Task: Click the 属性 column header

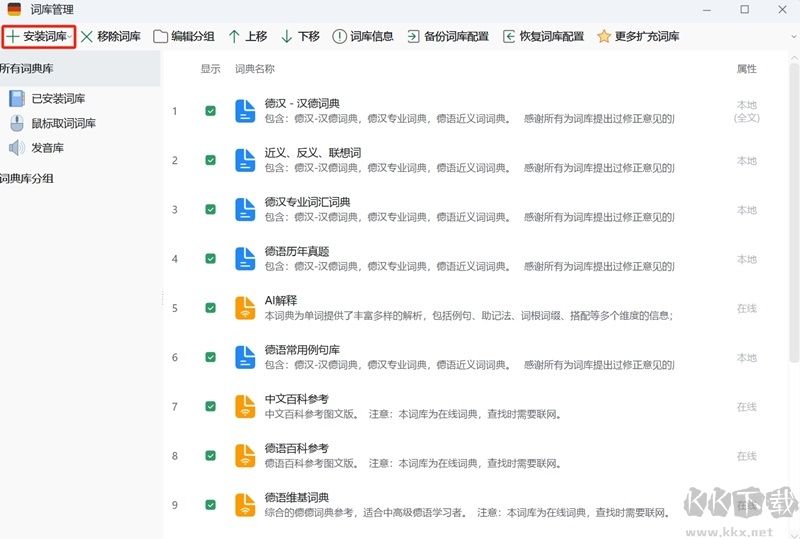Action: [746, 69]
